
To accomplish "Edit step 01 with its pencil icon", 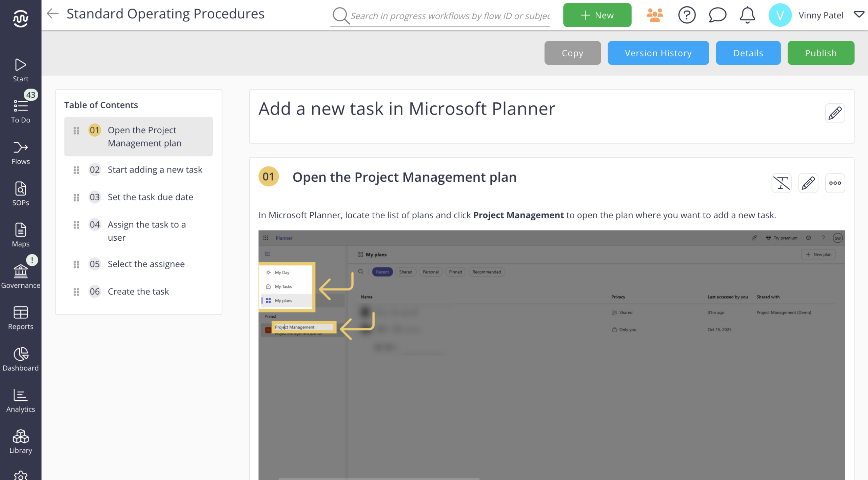I will [808, 183].
